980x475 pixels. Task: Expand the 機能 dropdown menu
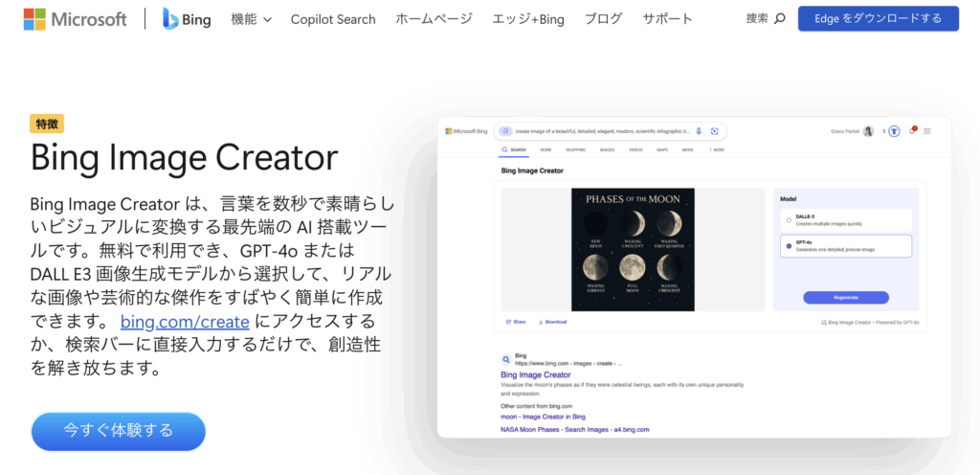(x=252, y=19)
